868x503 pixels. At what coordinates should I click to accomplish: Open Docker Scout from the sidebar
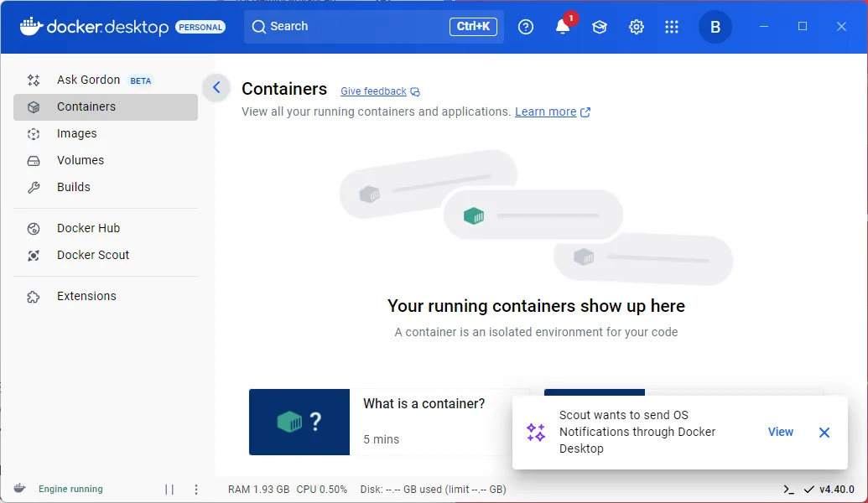click(x=105, y=255)
